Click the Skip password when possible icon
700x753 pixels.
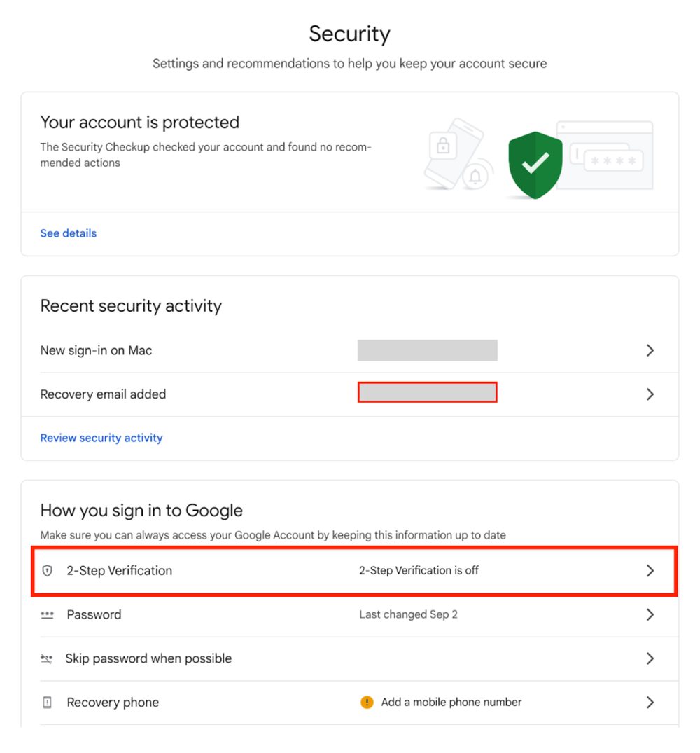click(47, 658)
